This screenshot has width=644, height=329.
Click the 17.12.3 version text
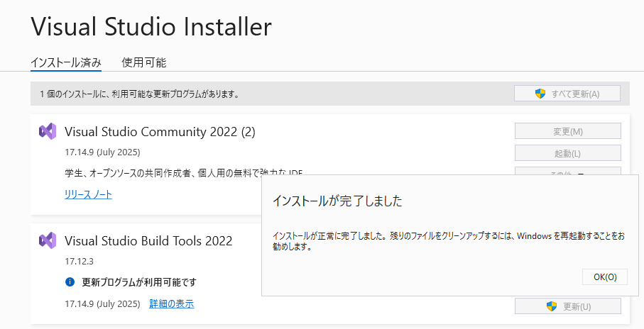79,262
